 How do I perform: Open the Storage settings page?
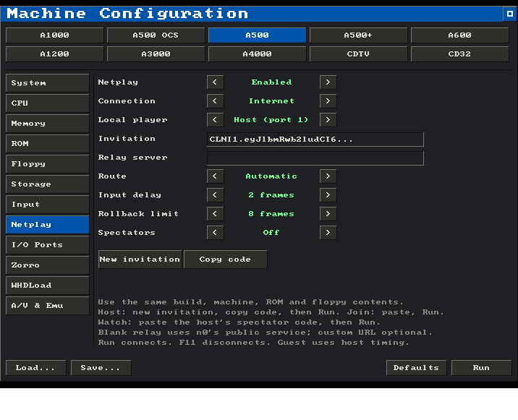point(48,184)
